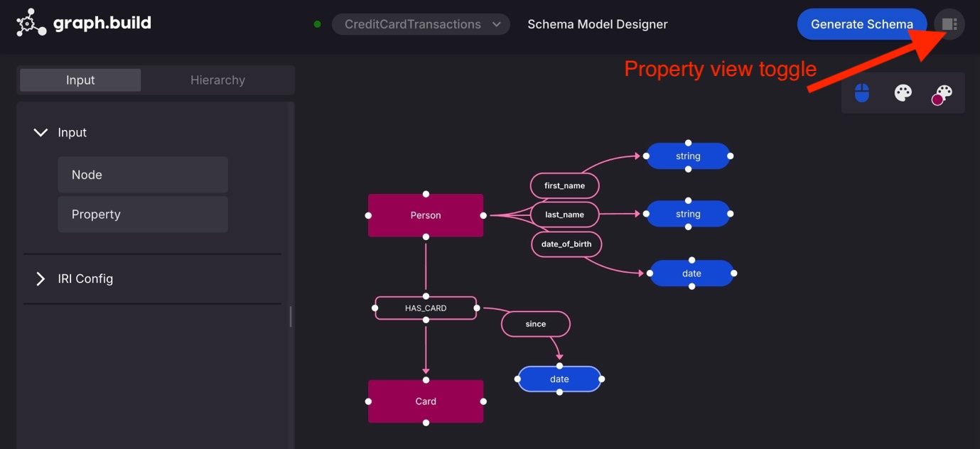The width and height of the screenshot is (980, 449).
Task: Toggle the property view panel
Action: 949,24
